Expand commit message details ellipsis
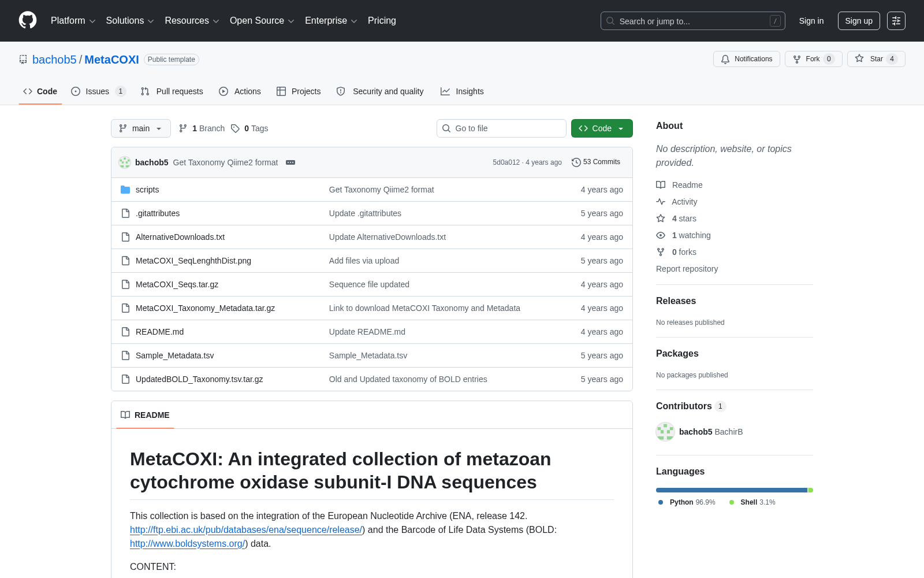924x578 pixels. click(290, 162)
